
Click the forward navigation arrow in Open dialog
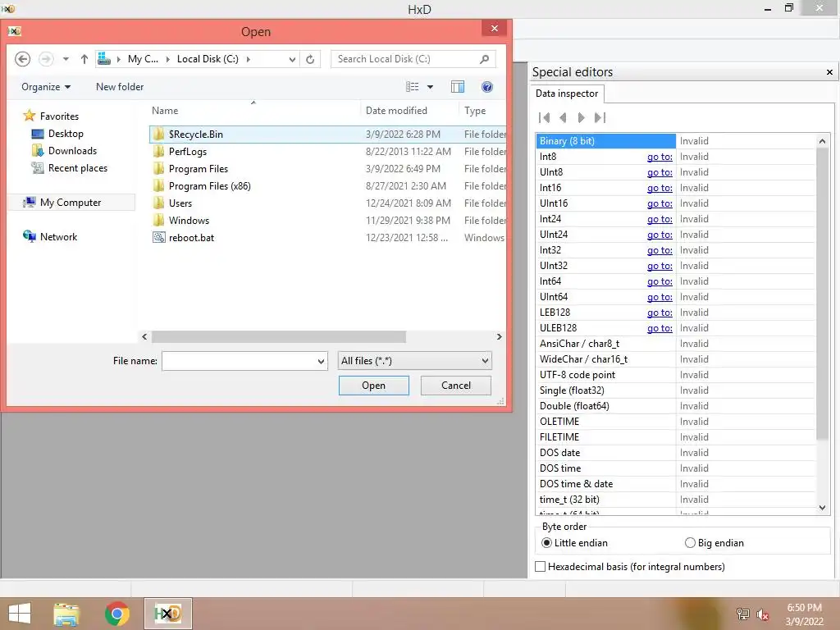tap(46, 59)
